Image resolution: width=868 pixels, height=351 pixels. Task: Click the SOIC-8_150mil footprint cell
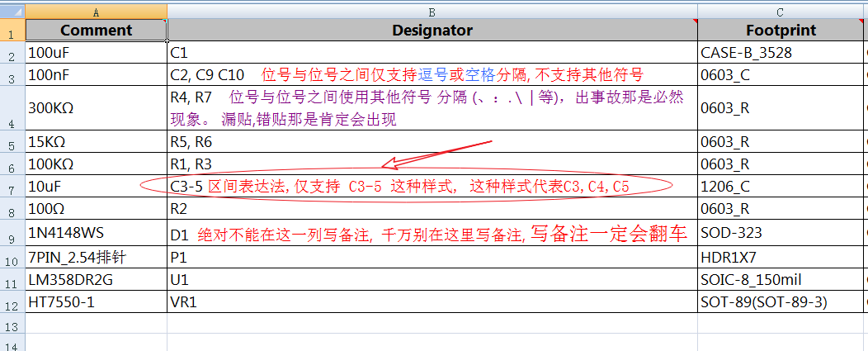(x=781, y=281)
